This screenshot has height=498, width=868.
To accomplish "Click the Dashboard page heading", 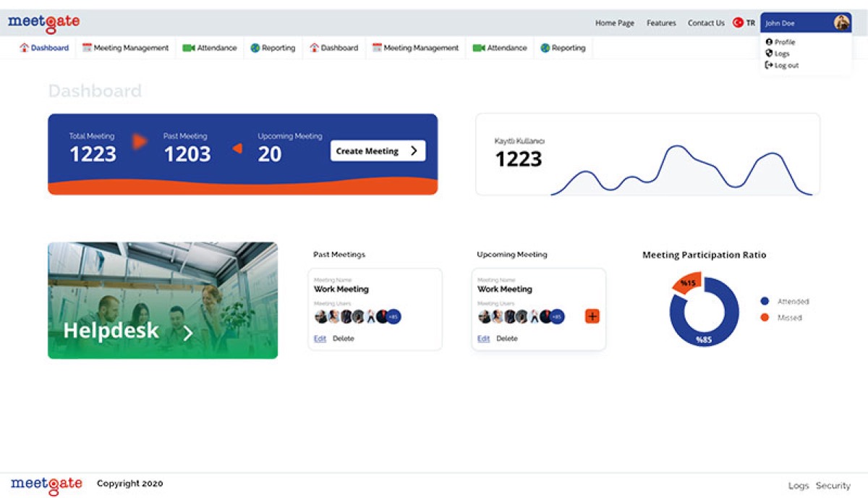I will [95, 91].
